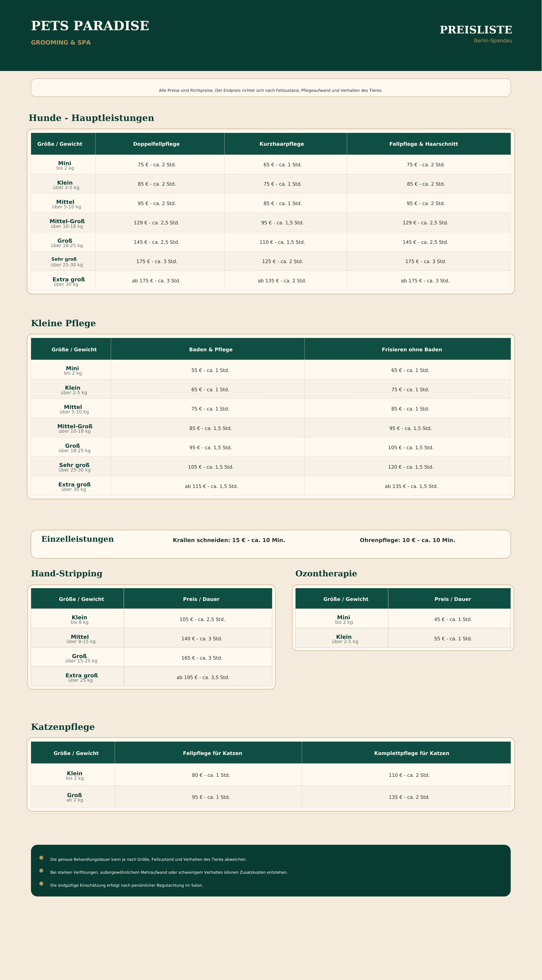Select Ozontherapie's "Größe / Gewicht" column header
Image resolution: width=542 pixels, height=980 pixels.
pyautogui.click(x=346, y=599)
